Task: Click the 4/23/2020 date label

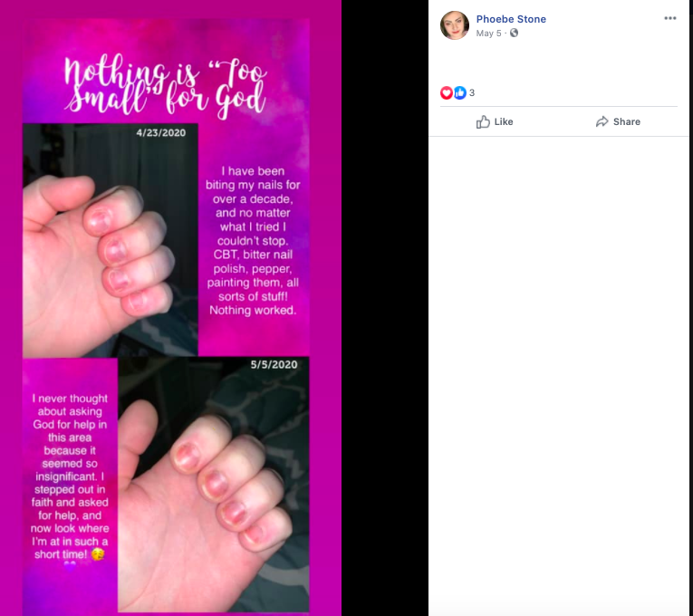Action: point(161,133)
